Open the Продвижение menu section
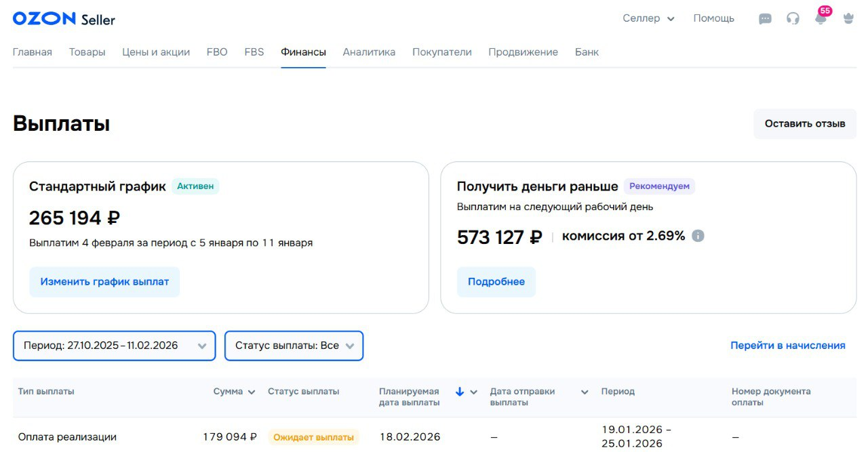This screenshot has width=868, height=452. click(522, 52)
